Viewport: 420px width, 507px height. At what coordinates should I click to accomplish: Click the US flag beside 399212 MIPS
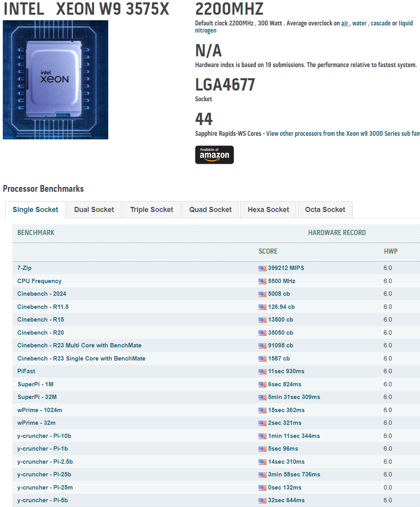coord(263,268)
